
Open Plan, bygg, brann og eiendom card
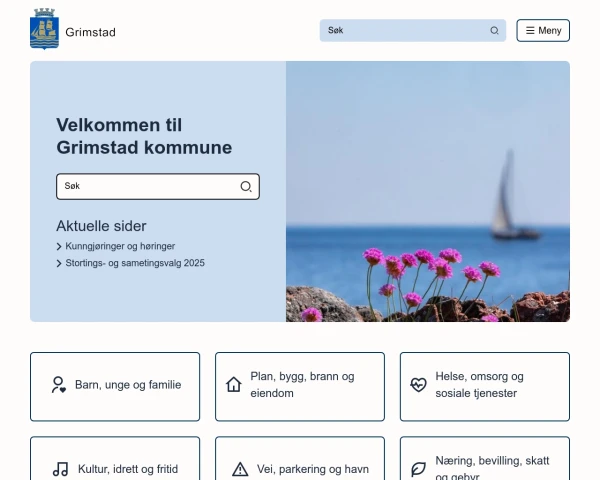coord(300,387)
